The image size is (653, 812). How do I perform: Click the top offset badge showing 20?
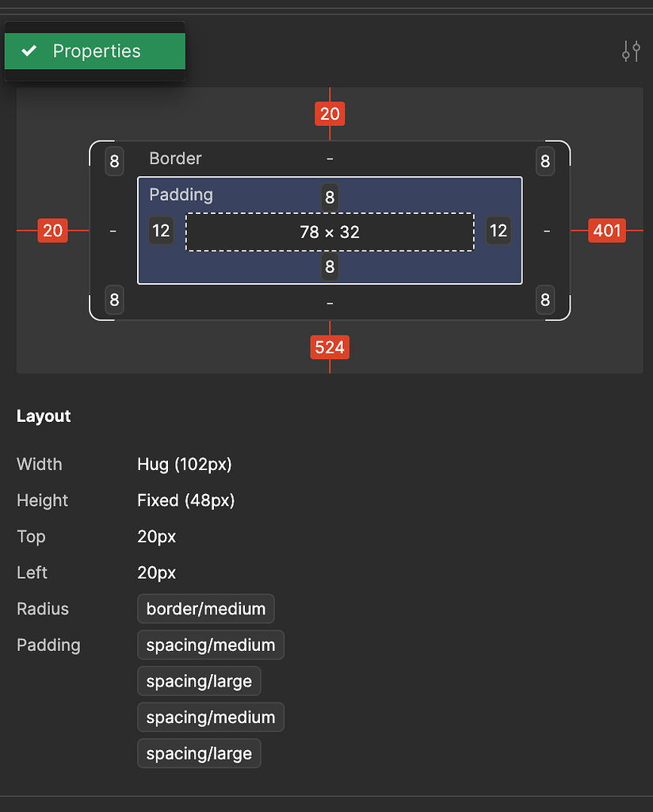point(330,114)
